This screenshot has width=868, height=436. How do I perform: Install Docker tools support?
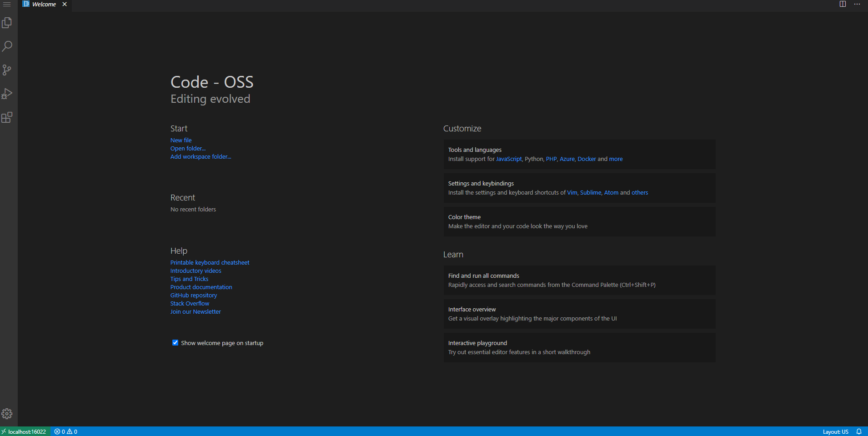click(x=587, y=159)
